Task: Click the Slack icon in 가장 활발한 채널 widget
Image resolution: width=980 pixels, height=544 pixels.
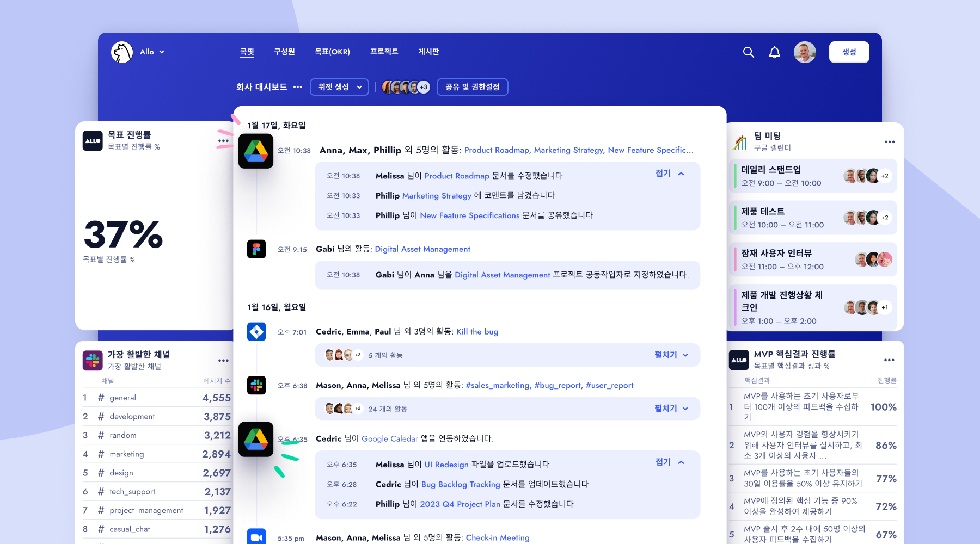Action: click(93, 360)
